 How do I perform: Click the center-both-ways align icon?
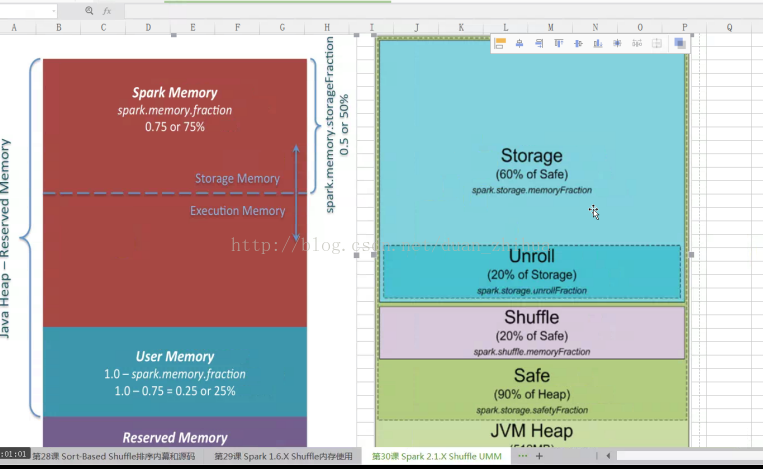[617, 44]
